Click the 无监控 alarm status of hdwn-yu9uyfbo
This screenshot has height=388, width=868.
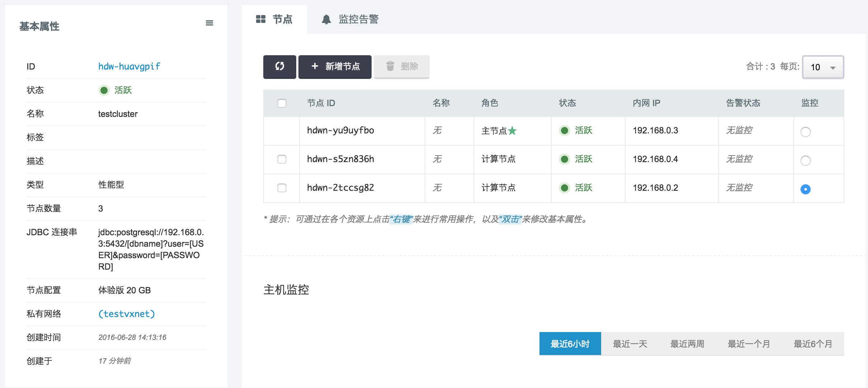point(739,131)
